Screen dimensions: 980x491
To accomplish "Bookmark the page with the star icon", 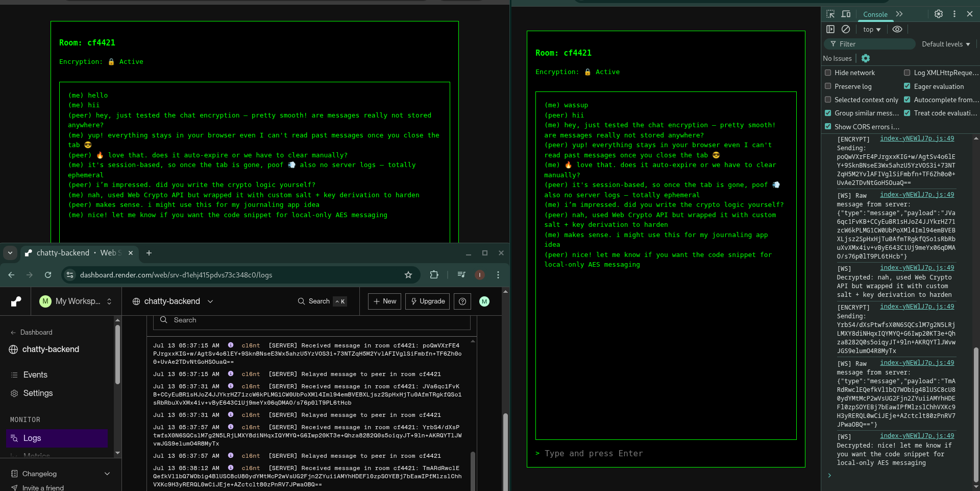I will 408,275.
